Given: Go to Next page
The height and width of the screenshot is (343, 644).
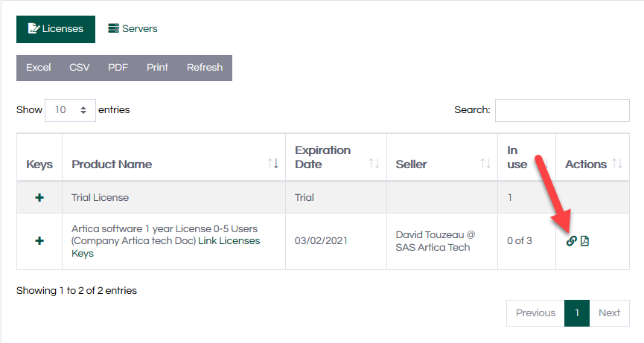Looking at the screenshot, I should tap(609, 312).
